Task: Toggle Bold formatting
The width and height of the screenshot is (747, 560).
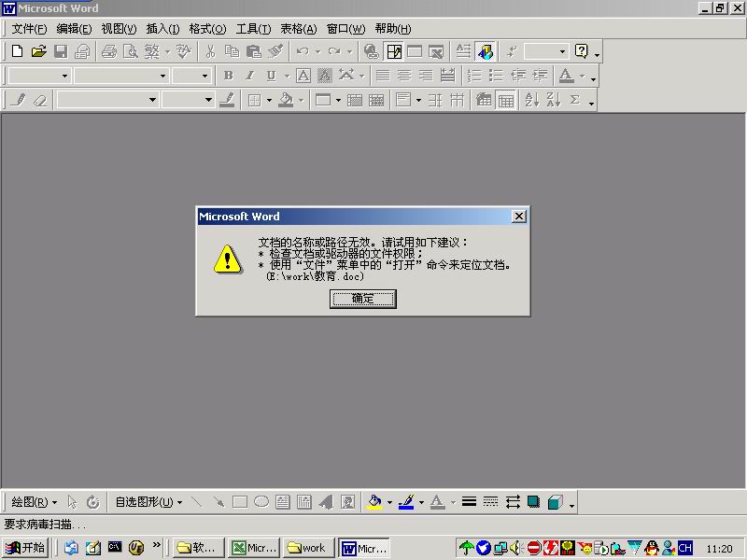Action: point(228,76)
